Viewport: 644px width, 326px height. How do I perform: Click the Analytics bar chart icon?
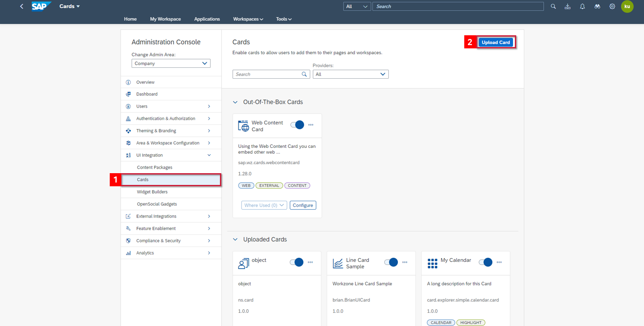(x=128, y=253)
